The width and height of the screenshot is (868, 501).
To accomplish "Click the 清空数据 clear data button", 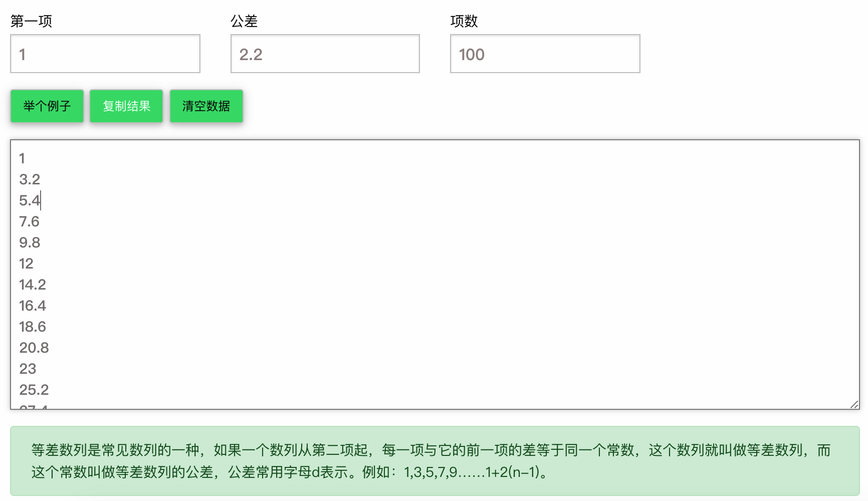I will click(x=206, y=106).
